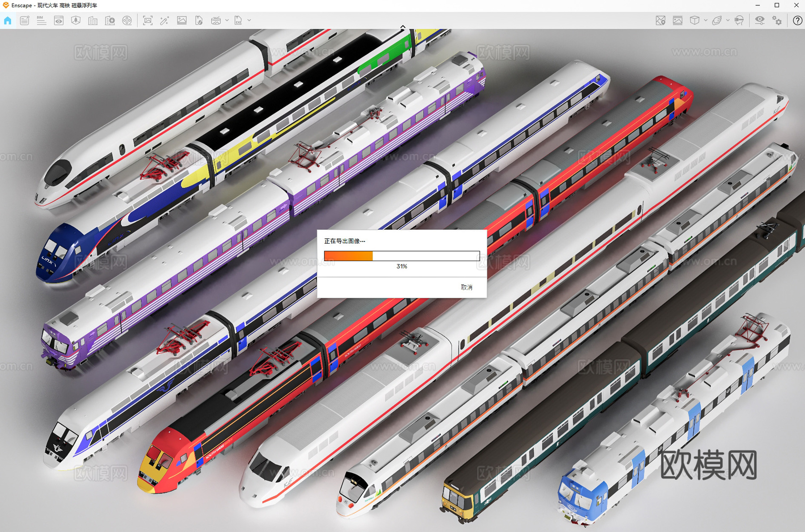
Task: Open the BIM information panel
Action: pyautogui.click(x=42, y=21)
